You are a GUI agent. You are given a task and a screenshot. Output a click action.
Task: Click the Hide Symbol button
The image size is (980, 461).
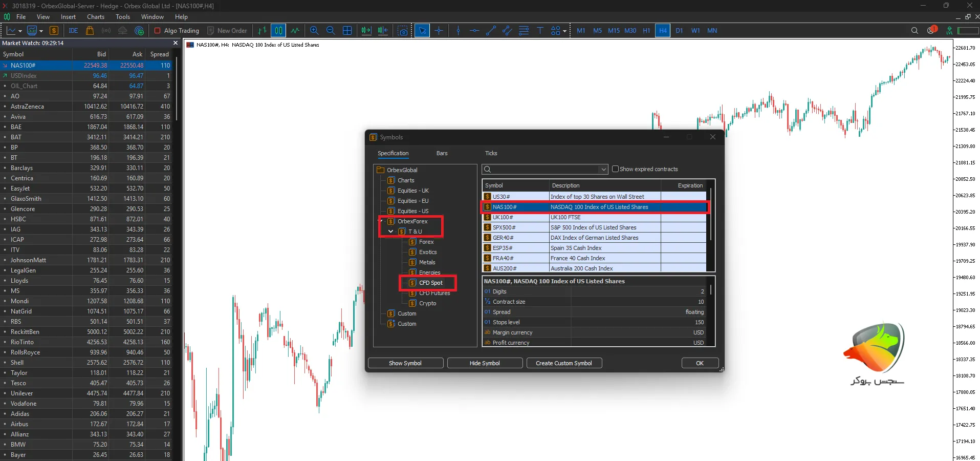coord(484,363)
